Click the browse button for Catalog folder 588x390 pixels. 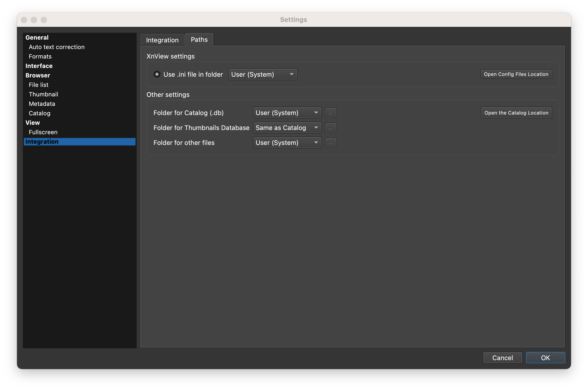click(331, 113)
